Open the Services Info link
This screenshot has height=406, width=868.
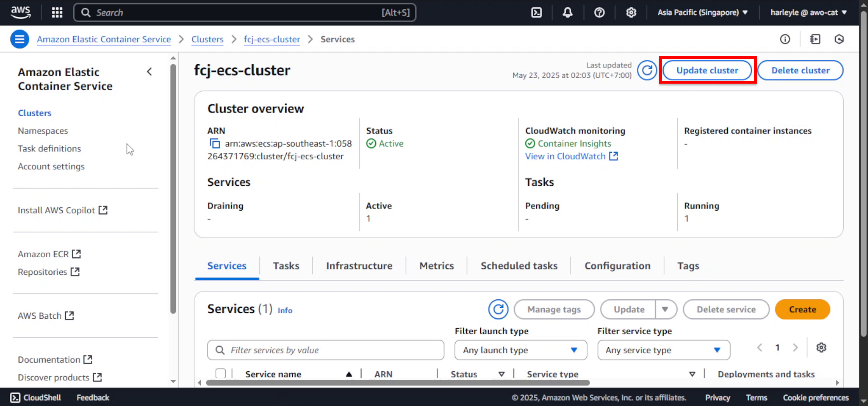coord(285,311)
